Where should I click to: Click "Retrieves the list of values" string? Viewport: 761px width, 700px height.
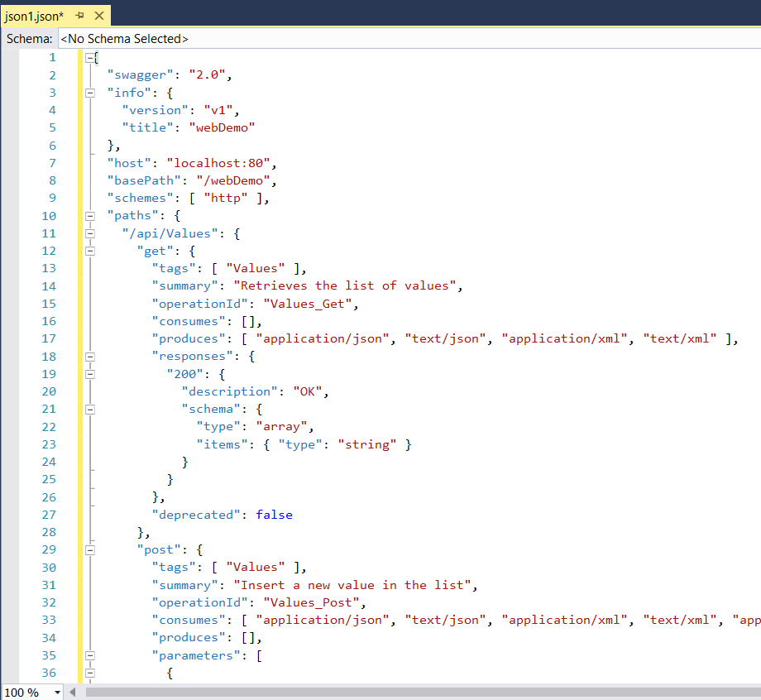pyautogui.click(x=345, y=286)
